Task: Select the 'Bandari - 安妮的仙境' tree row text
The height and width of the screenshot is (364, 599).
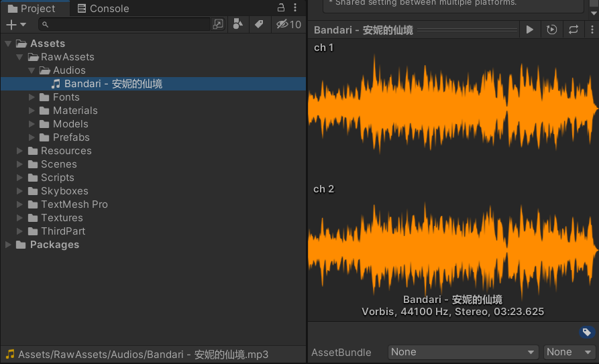Action: point(113,84)
